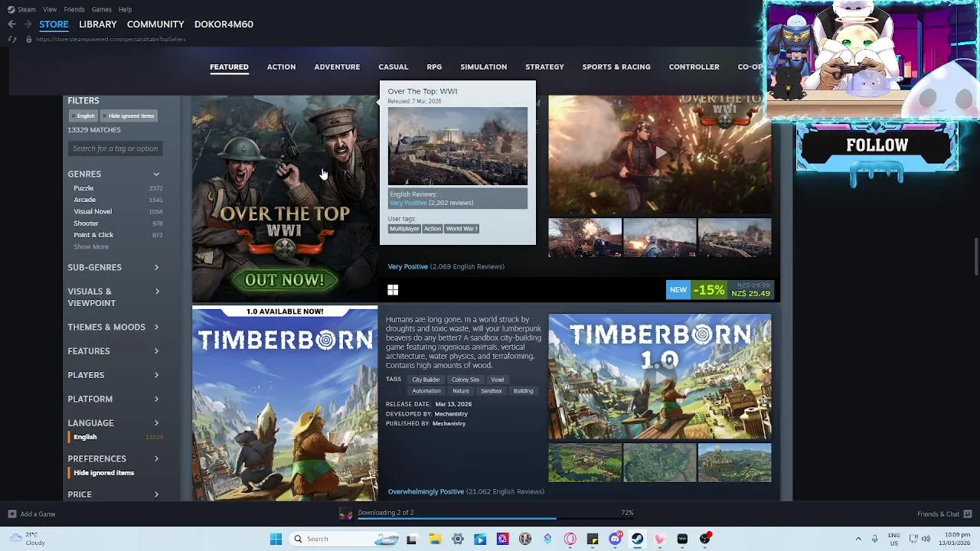The width and height of the screenshot is (980, 551).
Task: Click the download progress bar
Action: click(x=495, y=519)
